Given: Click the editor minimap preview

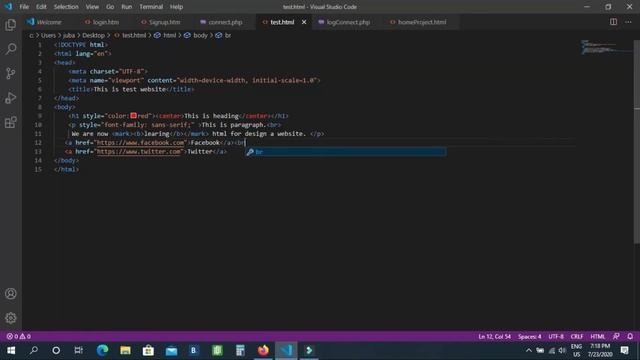Looking at the screenshot, I should (606, 47).
